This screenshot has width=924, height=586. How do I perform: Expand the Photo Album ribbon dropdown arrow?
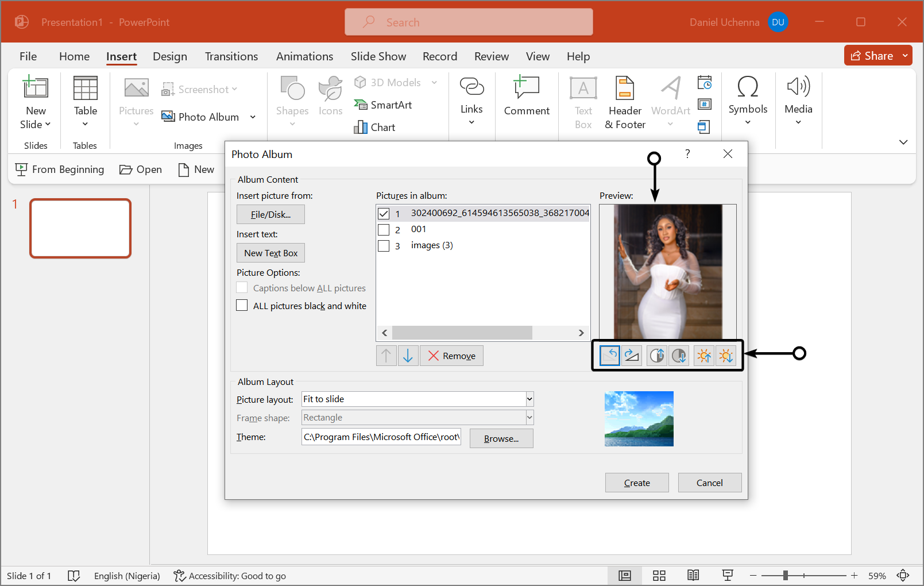click(x=253, y=117)
